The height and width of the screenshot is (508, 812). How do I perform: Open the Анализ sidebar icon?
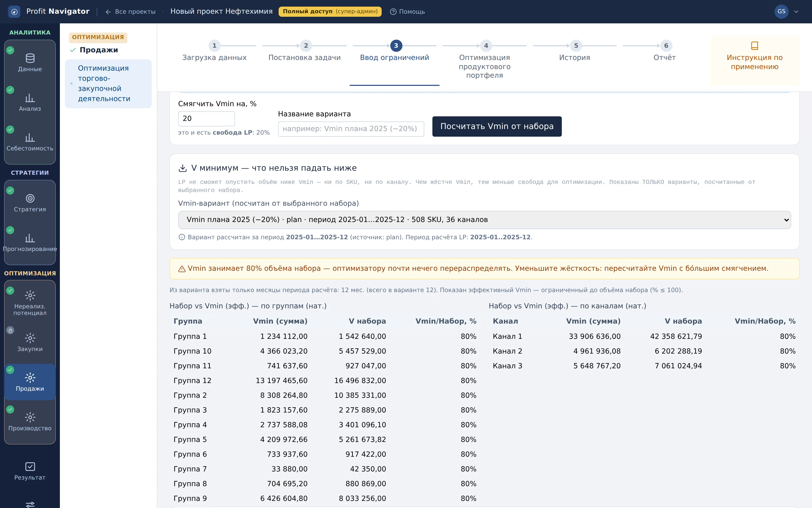pos(30,98)
